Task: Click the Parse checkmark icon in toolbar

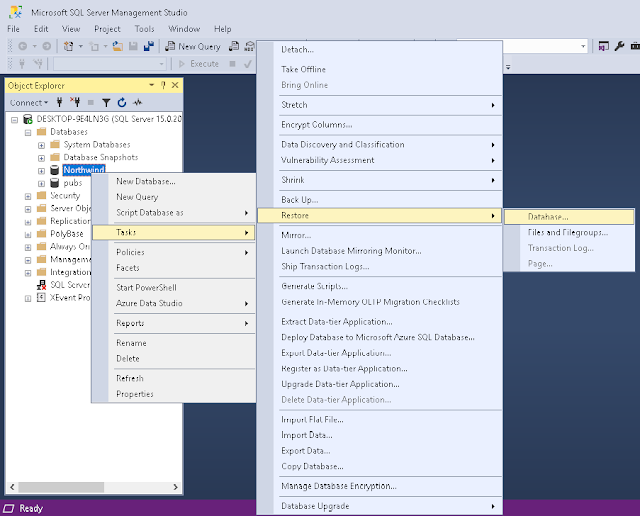Action: (x=248, y=64)
